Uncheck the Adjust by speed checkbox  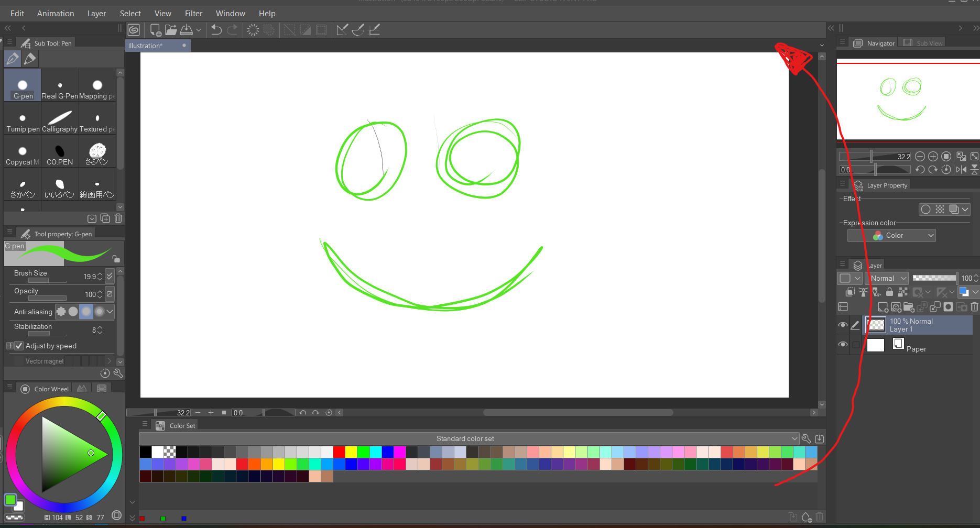pyautogui.click(x=19, y=346)
